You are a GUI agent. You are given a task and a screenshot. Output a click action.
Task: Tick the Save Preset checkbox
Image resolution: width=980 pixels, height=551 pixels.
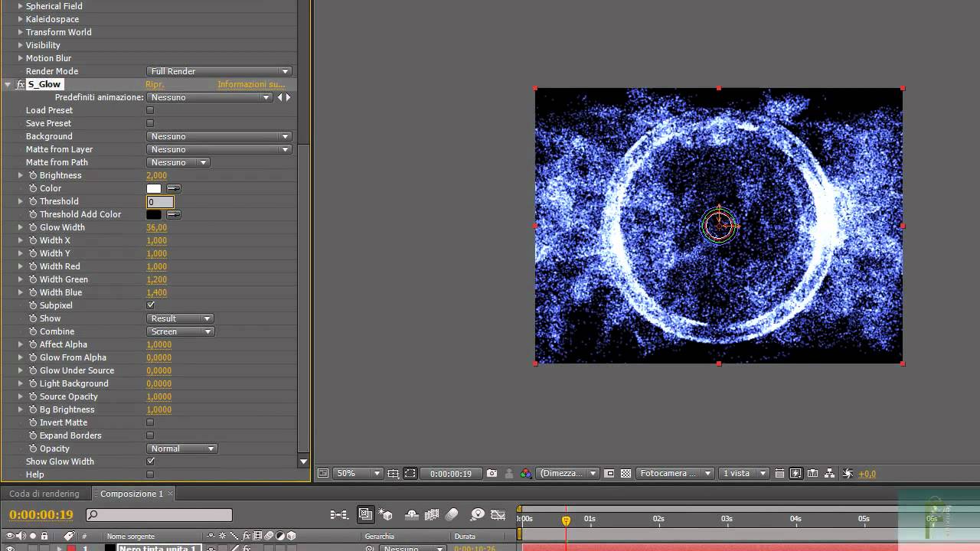tap(150, 123)
